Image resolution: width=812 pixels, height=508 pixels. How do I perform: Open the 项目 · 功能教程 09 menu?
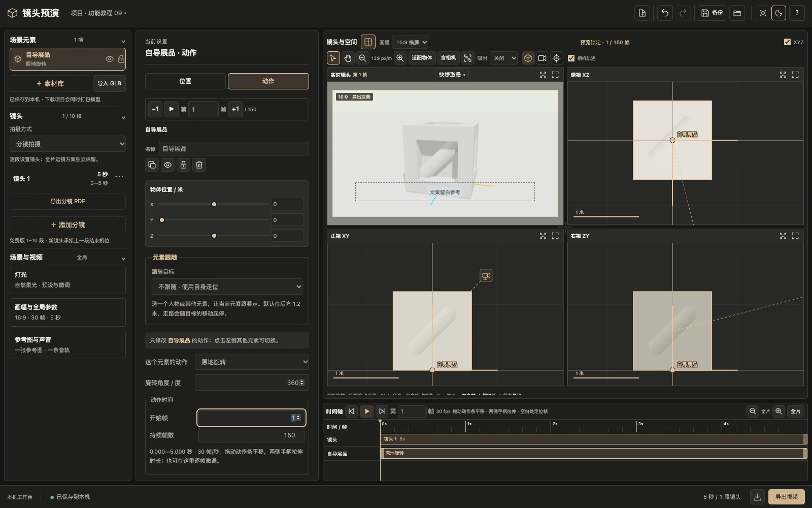tap(98, 13)
